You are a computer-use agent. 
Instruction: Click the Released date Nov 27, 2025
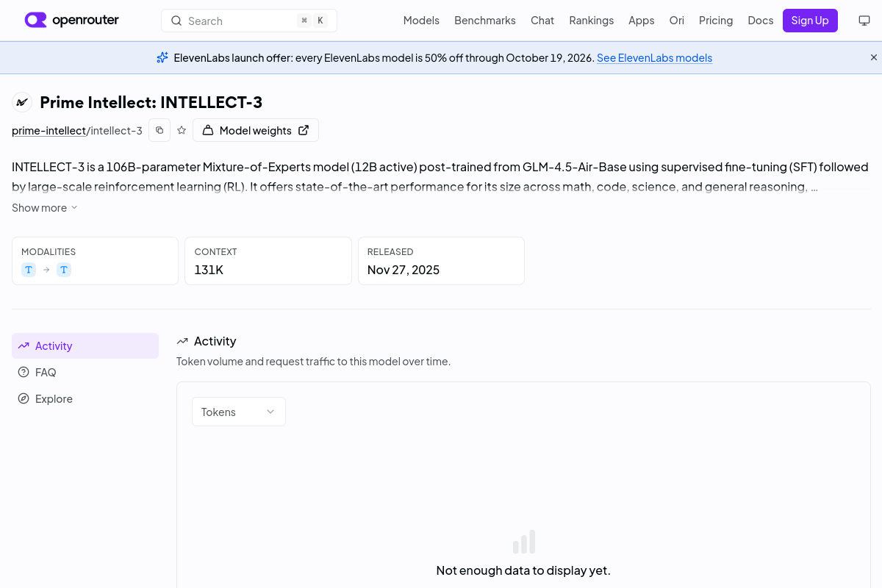point(404,270)
